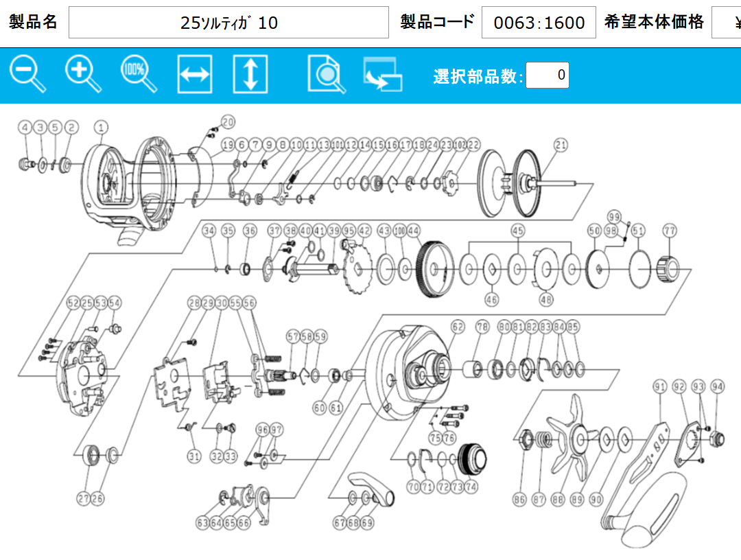Select part number 1 in the diagram
741x560 pixels.
pos(102,127)
